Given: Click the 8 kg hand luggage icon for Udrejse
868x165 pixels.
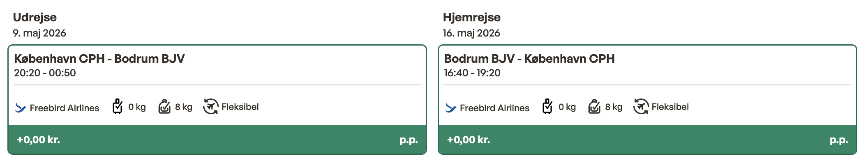Looking at the screenshot, I should 164,107.
